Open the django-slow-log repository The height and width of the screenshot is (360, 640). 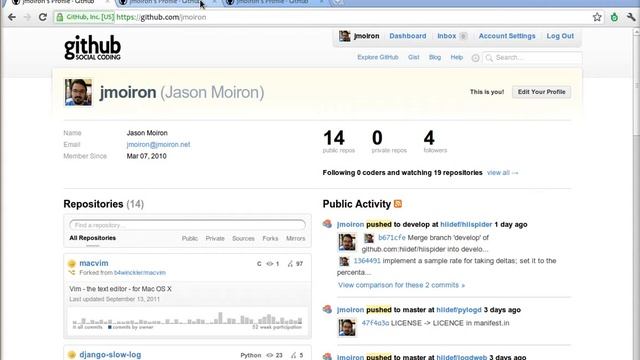click(110, 355)
